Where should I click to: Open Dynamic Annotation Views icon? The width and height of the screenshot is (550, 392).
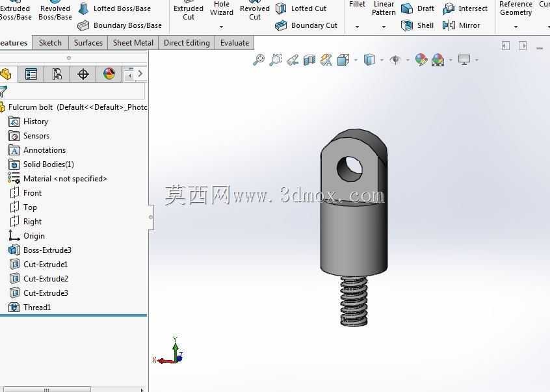coord(326,60)
